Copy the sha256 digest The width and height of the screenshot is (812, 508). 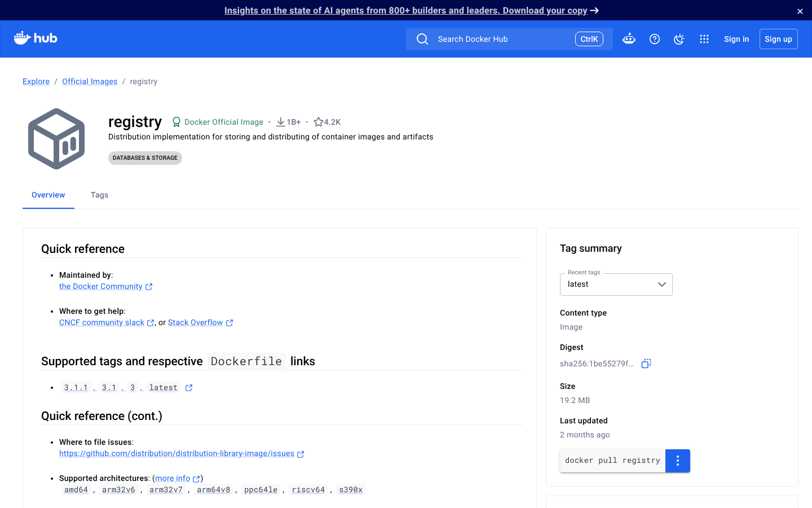646,364
